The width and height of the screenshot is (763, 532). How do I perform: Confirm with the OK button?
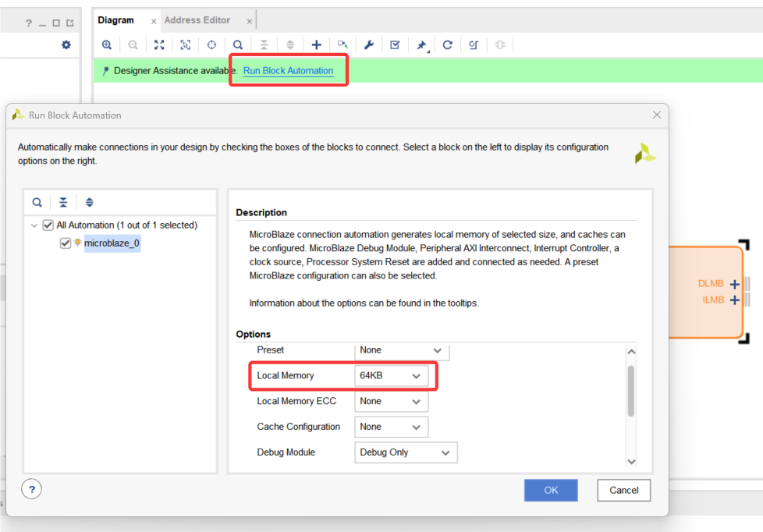click(x=551, y=490)
